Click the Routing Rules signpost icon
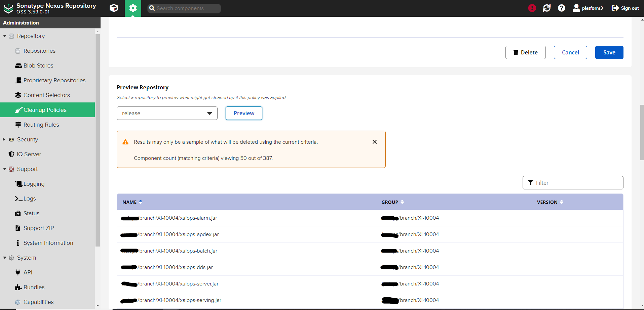The height and width of the screenshot is (310, 644). (18, 125)
